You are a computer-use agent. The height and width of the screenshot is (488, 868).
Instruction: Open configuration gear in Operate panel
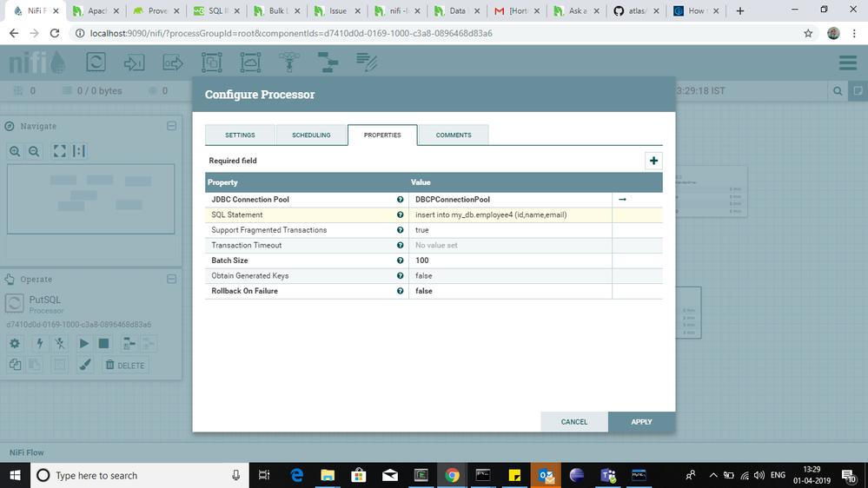15,344
